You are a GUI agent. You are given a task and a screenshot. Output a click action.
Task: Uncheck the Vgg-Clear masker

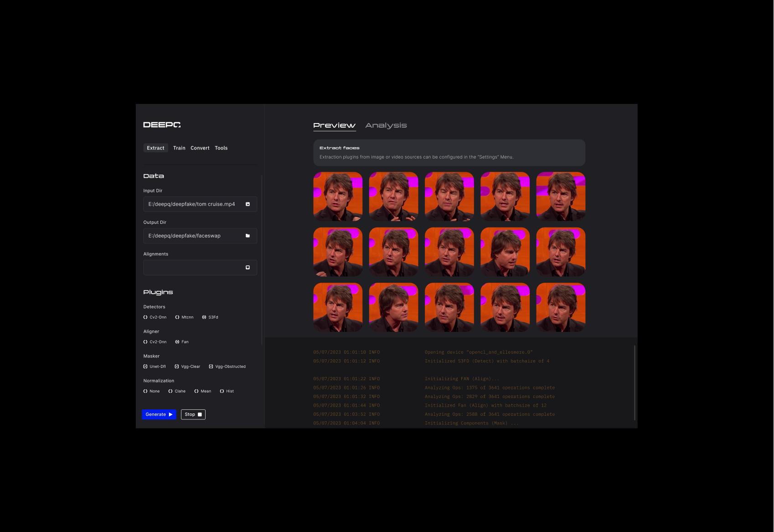[177, 367]
